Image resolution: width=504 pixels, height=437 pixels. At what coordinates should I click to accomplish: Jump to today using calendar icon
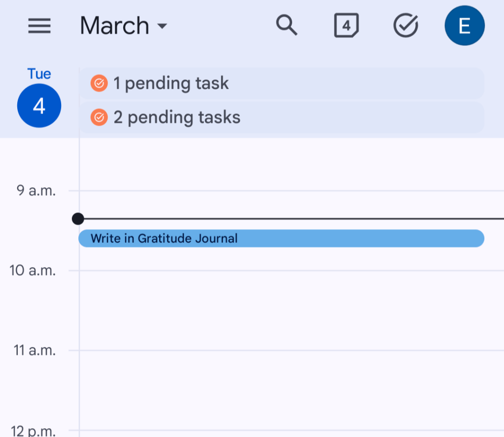(x=346, y=26)
